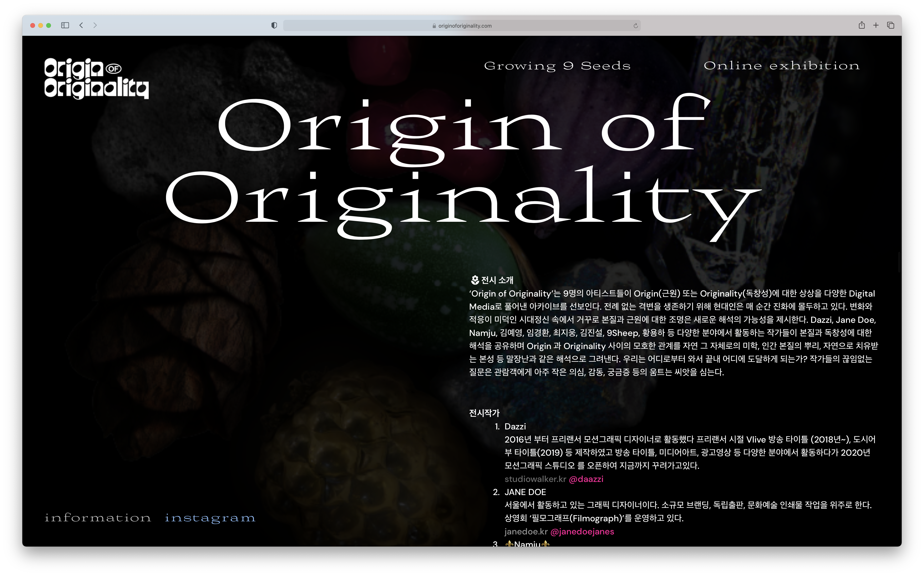The width and height of the screenshot is (924, 576).
Task: Open the instagram link at bottom
Action: (x=210, y=518)
